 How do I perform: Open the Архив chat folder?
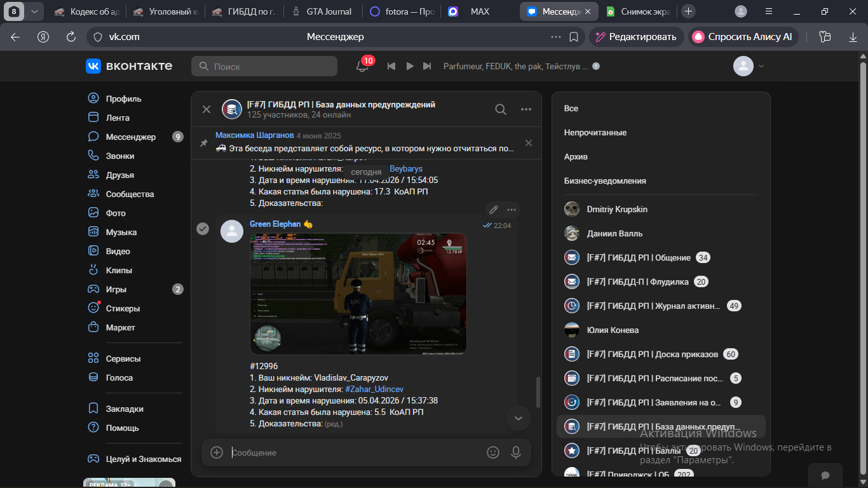tap(576, 157)
